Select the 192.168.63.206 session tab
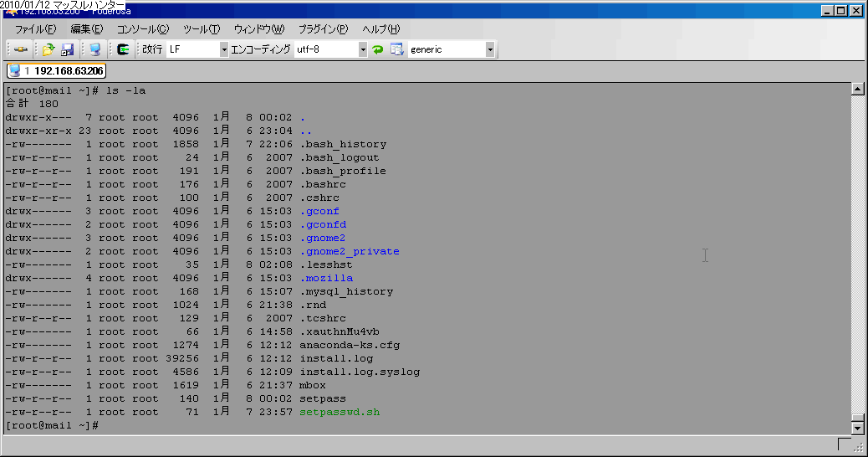 57,71
